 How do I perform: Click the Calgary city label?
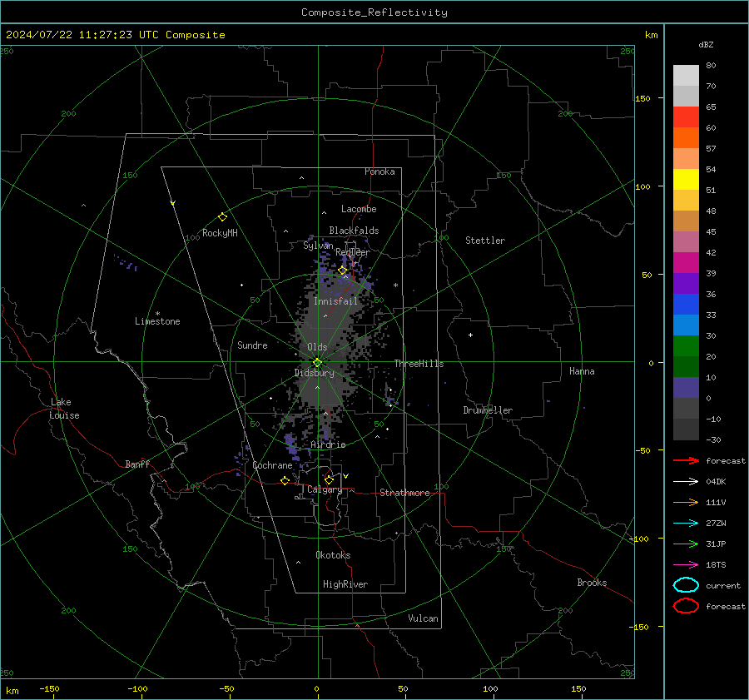tap(325, 489)
